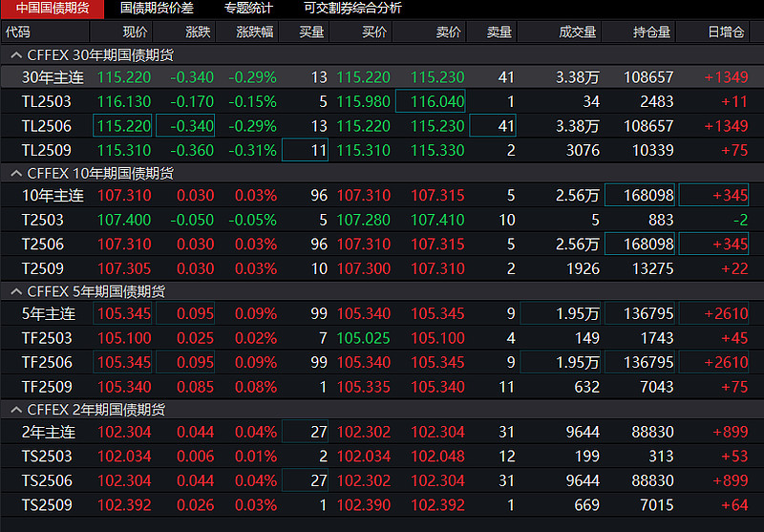Click TS2503 ask price 102.048
Image resolution: width=764 pixels, height=532 pixels.
tap(437, 456)
